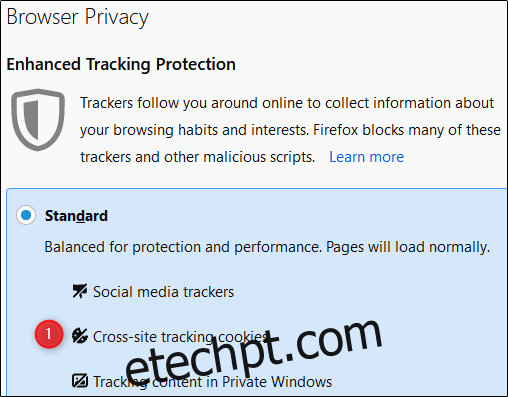Click the Cross-site tracking cookies text
Image resolution: width=508 pixels, height=397 pixels.
point(180,337)
